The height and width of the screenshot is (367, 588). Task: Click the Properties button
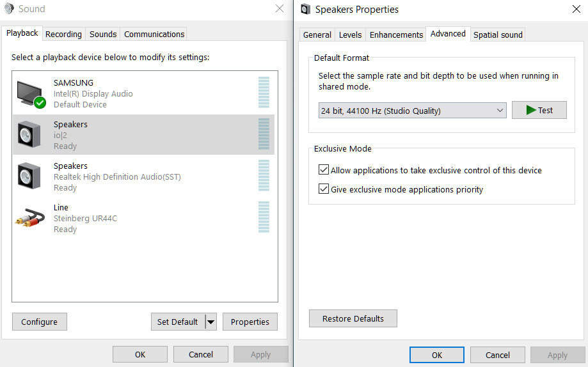pyautogui.click(x=250, y=322)
